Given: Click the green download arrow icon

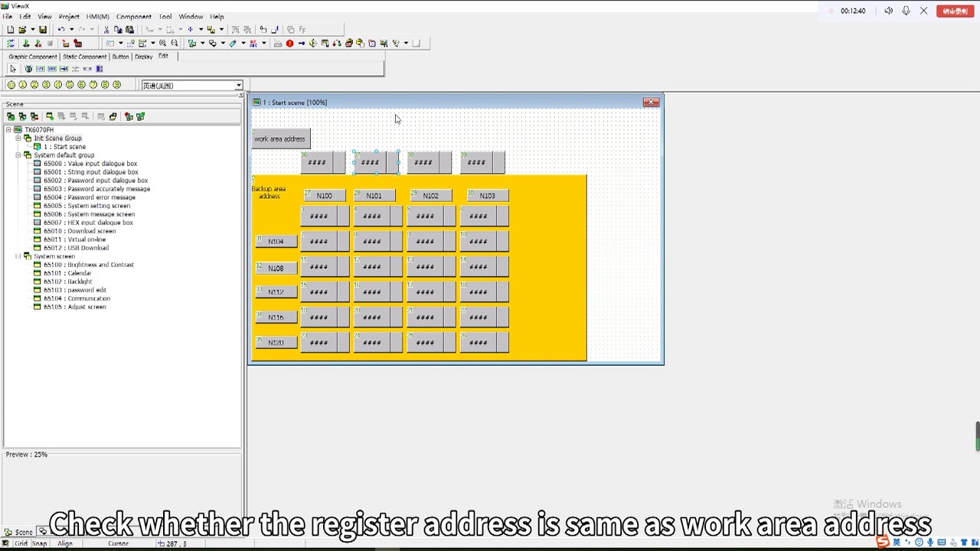Looking at the screenshot, I should (26, 44).
